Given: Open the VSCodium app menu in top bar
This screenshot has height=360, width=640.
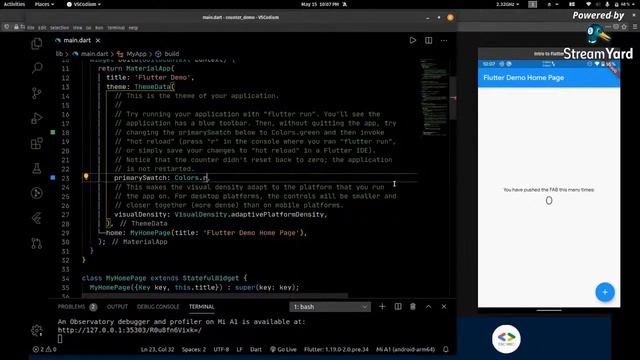Looking at the screenshot, I should (84, 4).
